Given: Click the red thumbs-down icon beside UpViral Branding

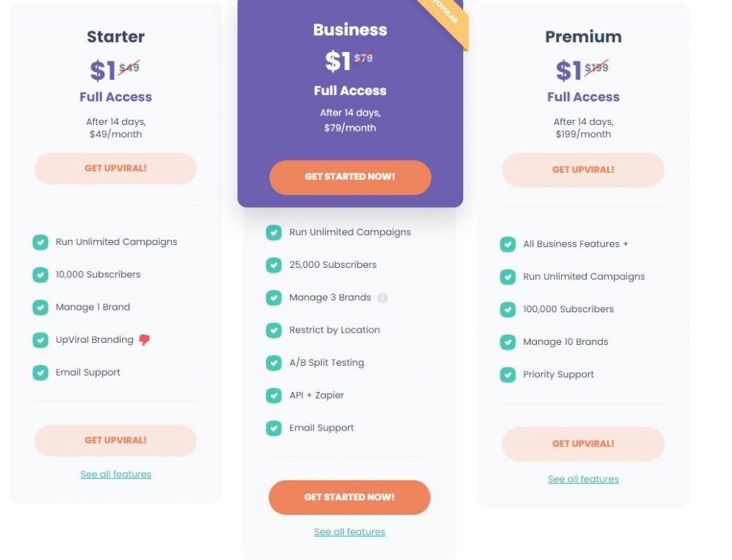Looking at the screenshot, I should pos(144,340).
